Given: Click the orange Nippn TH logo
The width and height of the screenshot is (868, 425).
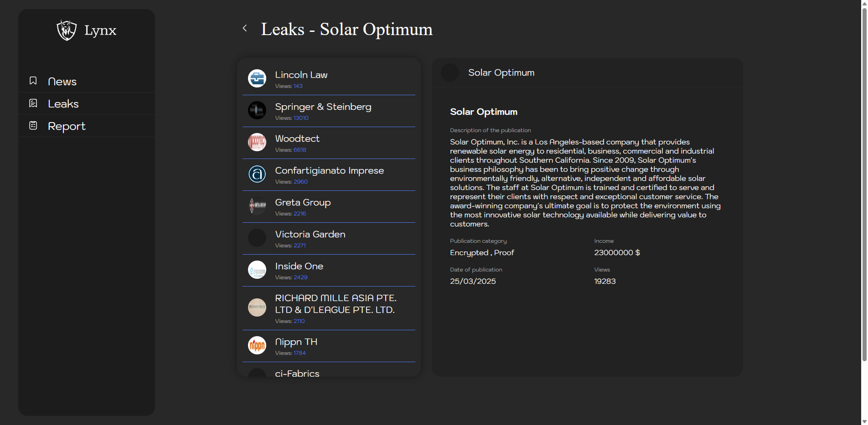Looking at the screenshot, I should 257,345.
